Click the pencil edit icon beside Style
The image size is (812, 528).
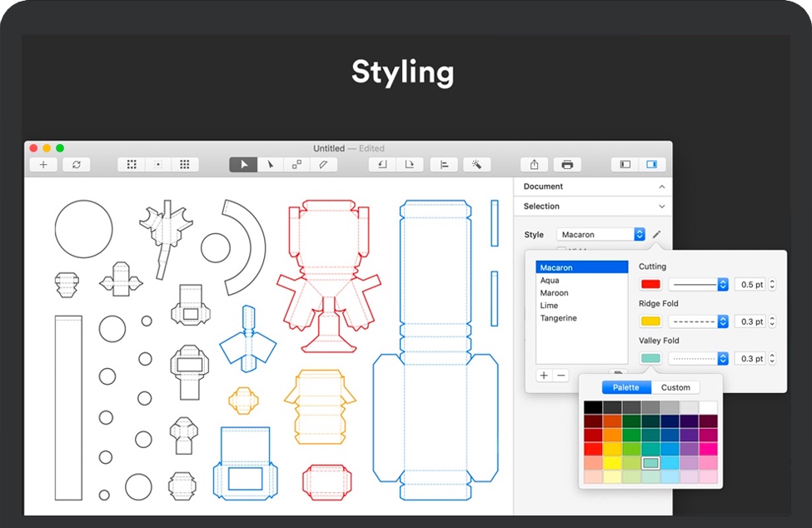pos(656,235)
